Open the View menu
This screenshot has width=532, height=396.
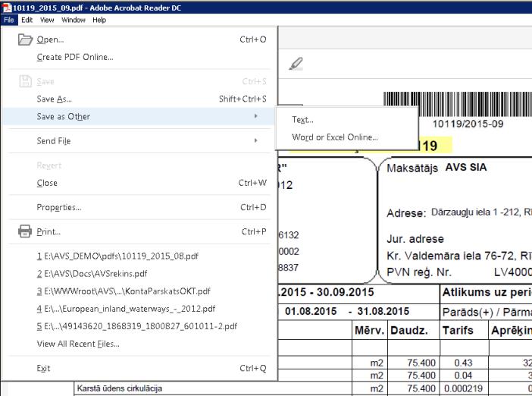pos(47,20)
